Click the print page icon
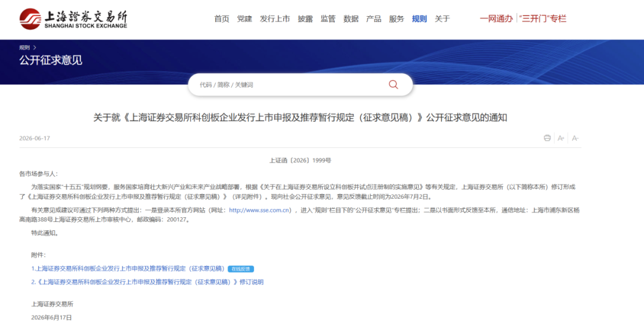This screenshot has width=644, height=327. coord(547,138)
